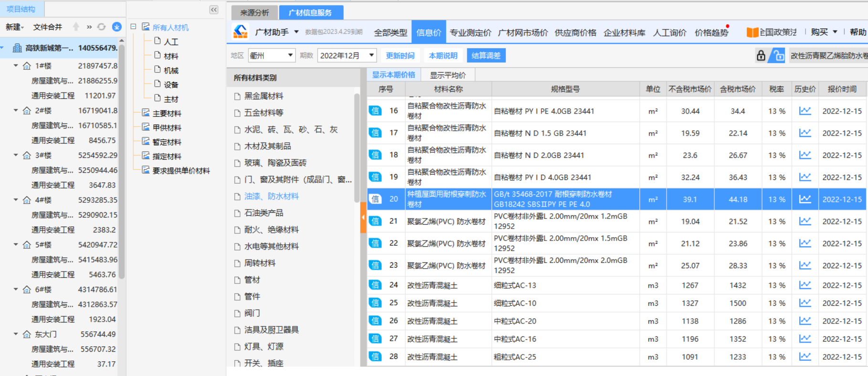The width and height of the screenshot is (868, 376).
Task: Collapse the 5#楼 tree node
Action: [x=16, y=244]
